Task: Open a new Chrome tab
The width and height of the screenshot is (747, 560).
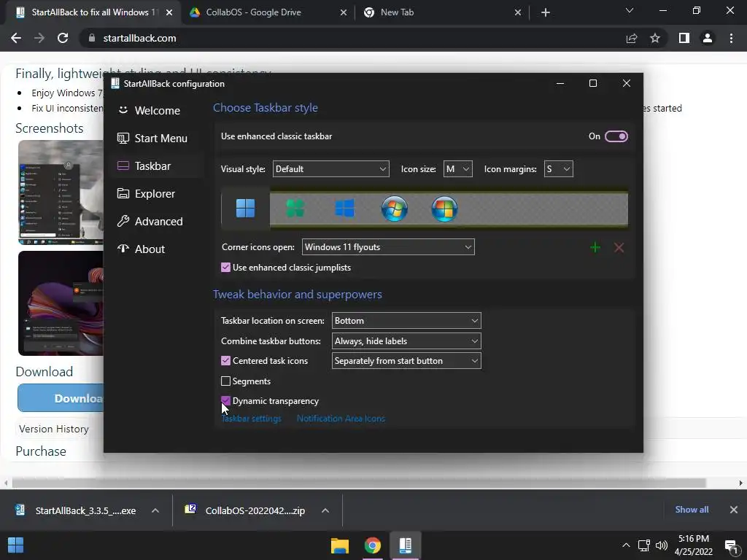Action: (546, 12)
